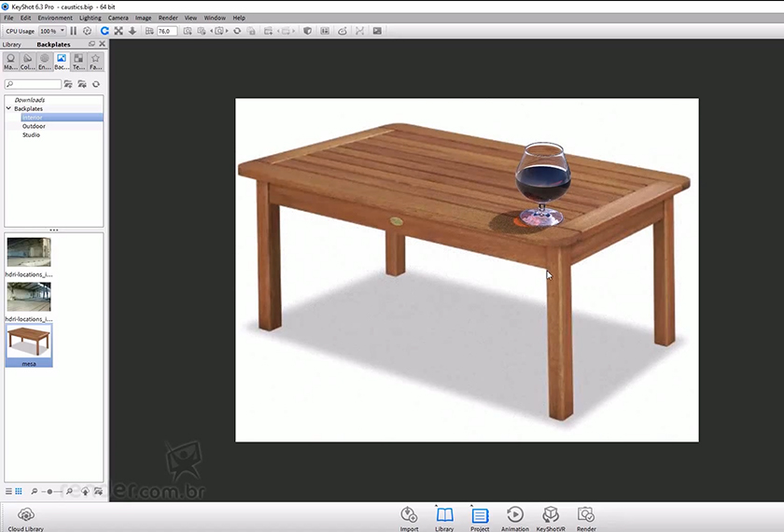784x532 pixels.
Task: Toggle the Project panel button
Action: pyautogui.click(x=480, y=518)
